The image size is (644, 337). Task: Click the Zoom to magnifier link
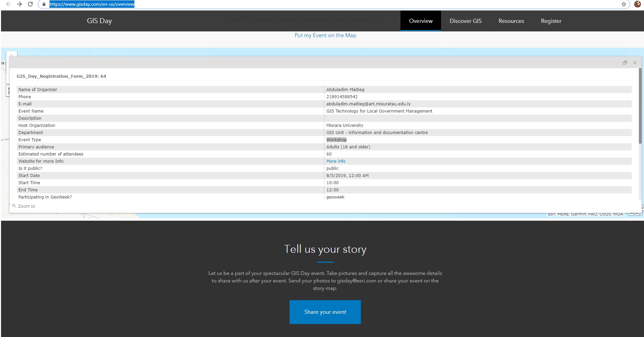[24, 206]
